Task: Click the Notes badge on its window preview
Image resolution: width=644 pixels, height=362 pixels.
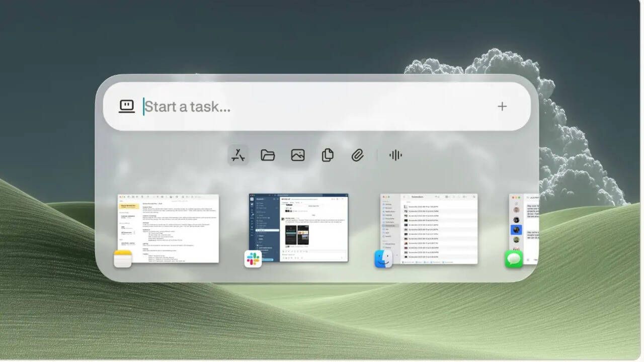Action: pyautogui.click(x=124, y=259)
